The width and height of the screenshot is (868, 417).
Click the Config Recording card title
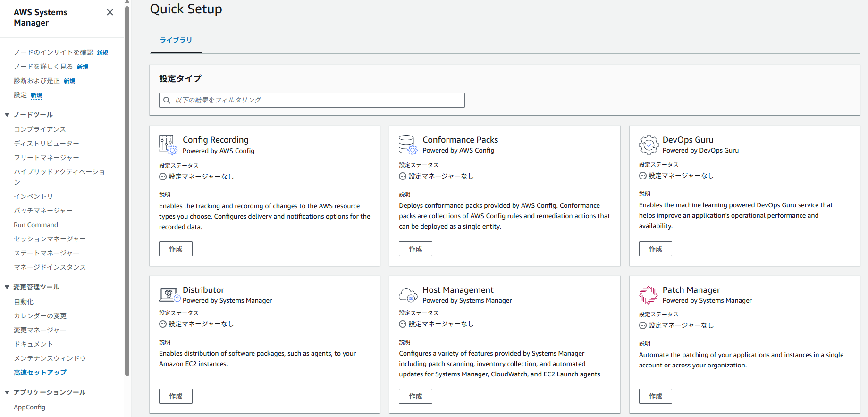point(216,140)
